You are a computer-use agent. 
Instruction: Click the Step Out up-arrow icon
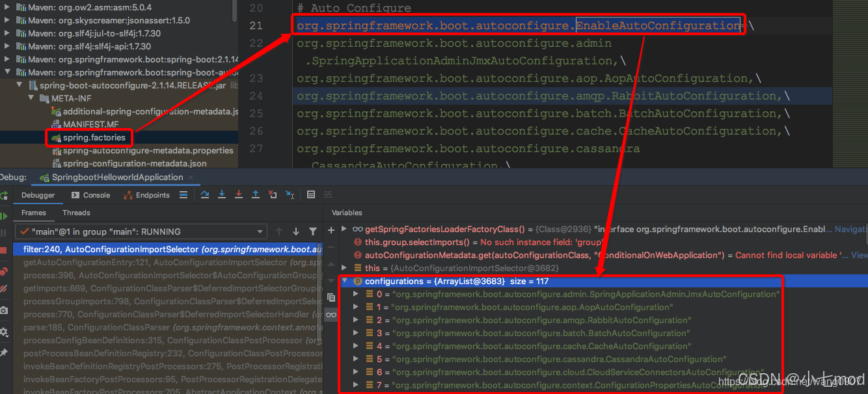point(256,195)
